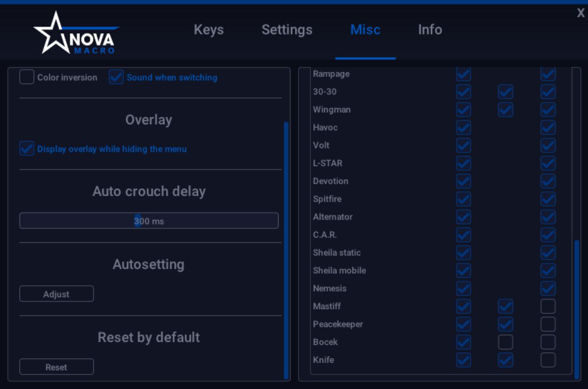Uncheck the middle Peacekeeper checkbox
Viewport: 588px width, 389px height.
tap(506, 324)
